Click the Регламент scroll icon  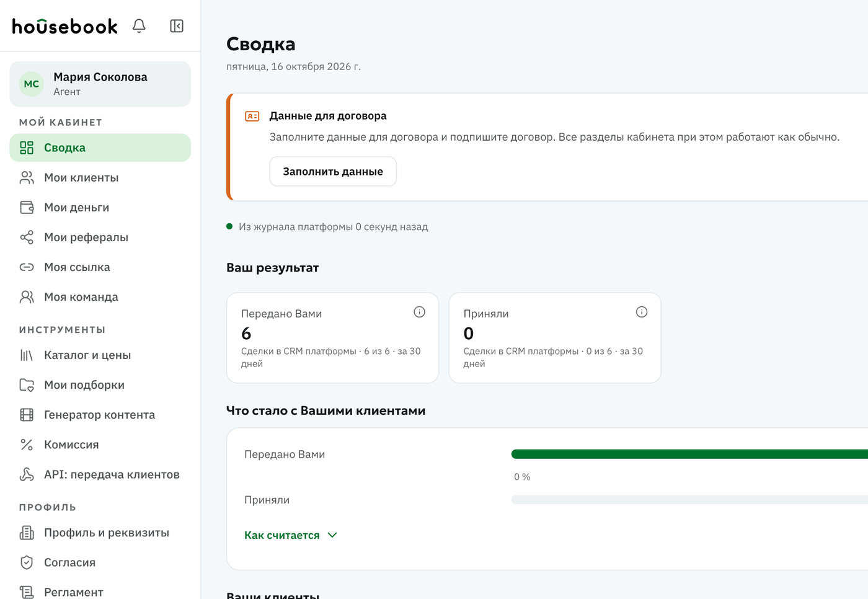point(27,592)
